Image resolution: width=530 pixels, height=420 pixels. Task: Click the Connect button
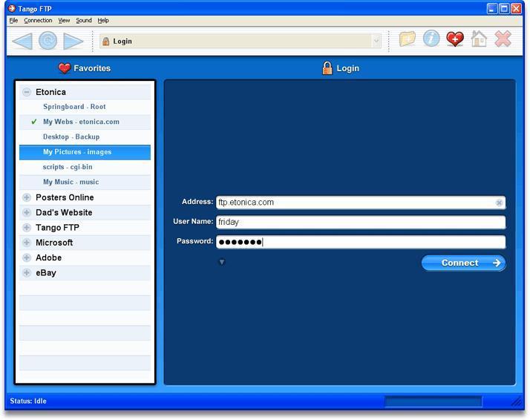[463, 263]
